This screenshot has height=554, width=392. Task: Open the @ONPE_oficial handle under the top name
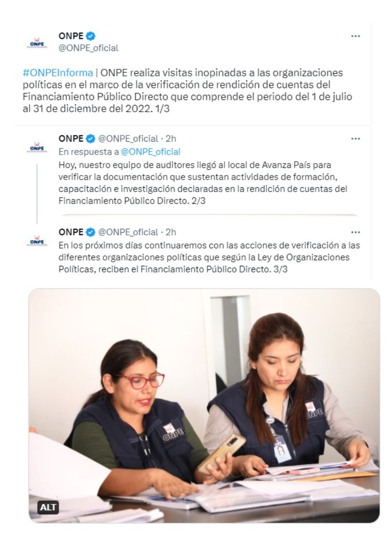click(x=88, y=48)
